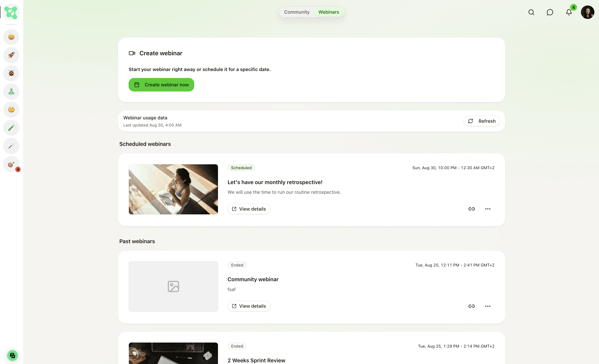
Task: Open the search icon in header
Action: point(531,12)
